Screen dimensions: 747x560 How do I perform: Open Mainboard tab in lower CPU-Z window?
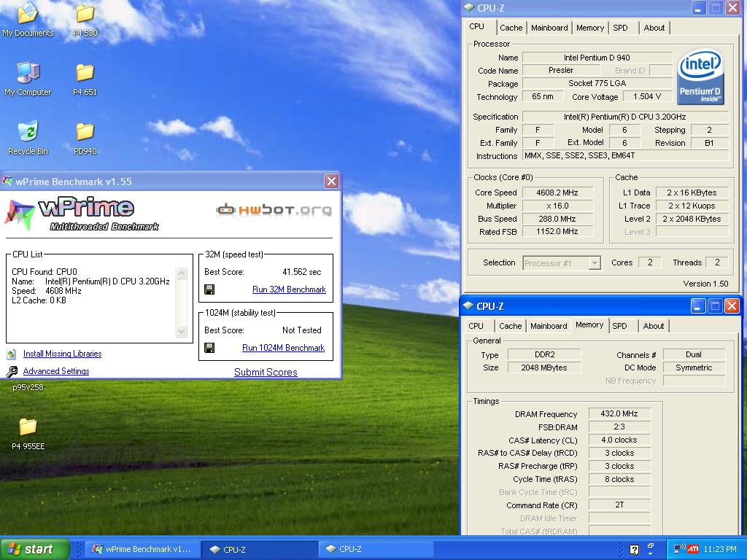tap(549, 326)
